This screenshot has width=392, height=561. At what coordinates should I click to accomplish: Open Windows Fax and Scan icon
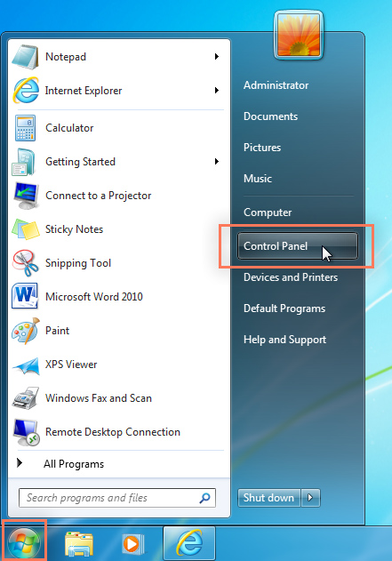coord(26,397)
